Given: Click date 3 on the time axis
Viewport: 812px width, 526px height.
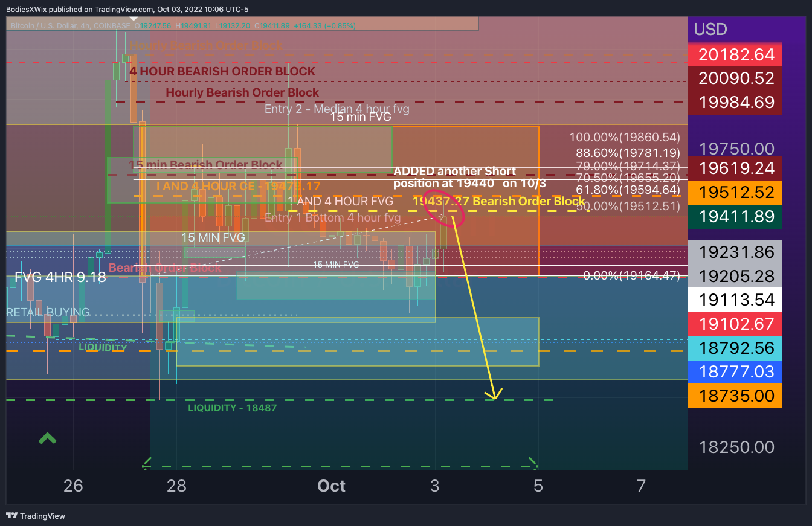Looking at the screenshot, I should click(435, 486).
